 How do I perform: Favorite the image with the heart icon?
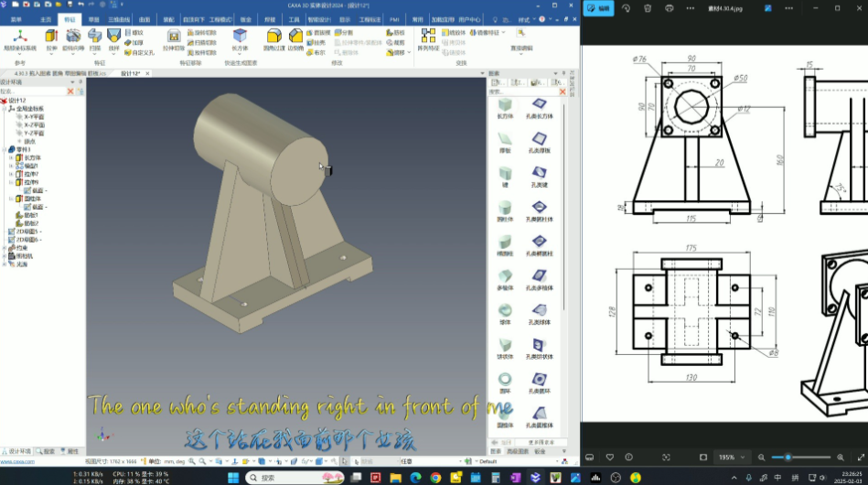609,458
